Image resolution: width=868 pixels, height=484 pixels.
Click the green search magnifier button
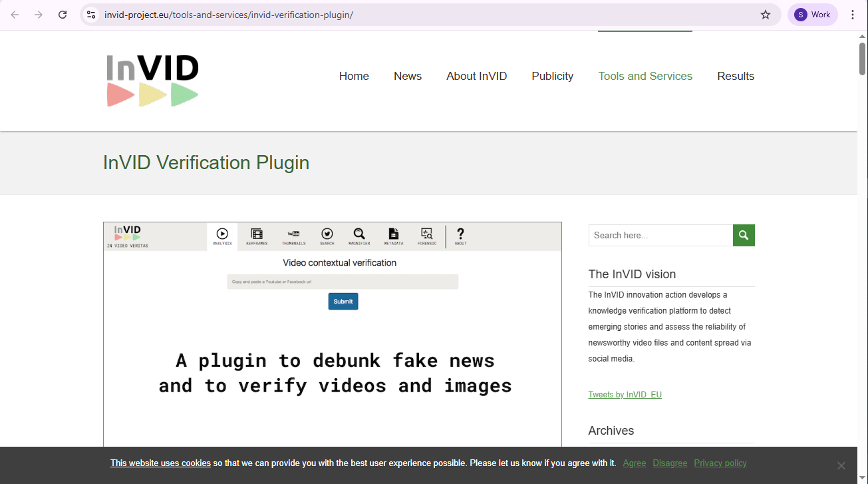[x=744, y=235]
